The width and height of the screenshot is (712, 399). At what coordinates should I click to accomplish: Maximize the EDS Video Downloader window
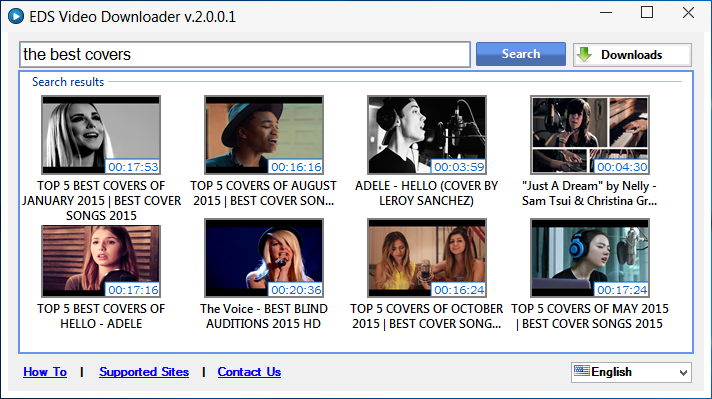point(647,12)
